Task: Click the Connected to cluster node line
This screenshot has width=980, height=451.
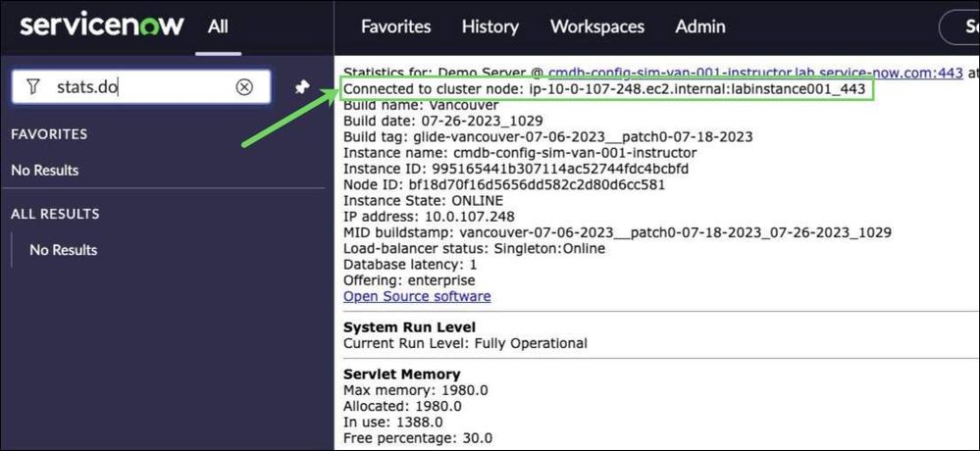Action: [x=605, y=89]
